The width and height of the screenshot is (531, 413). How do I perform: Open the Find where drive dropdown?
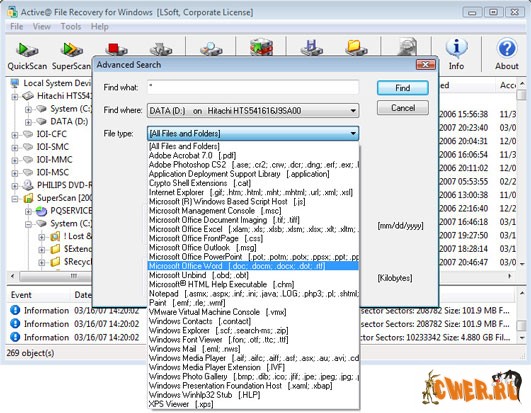[x=253, y=111]
